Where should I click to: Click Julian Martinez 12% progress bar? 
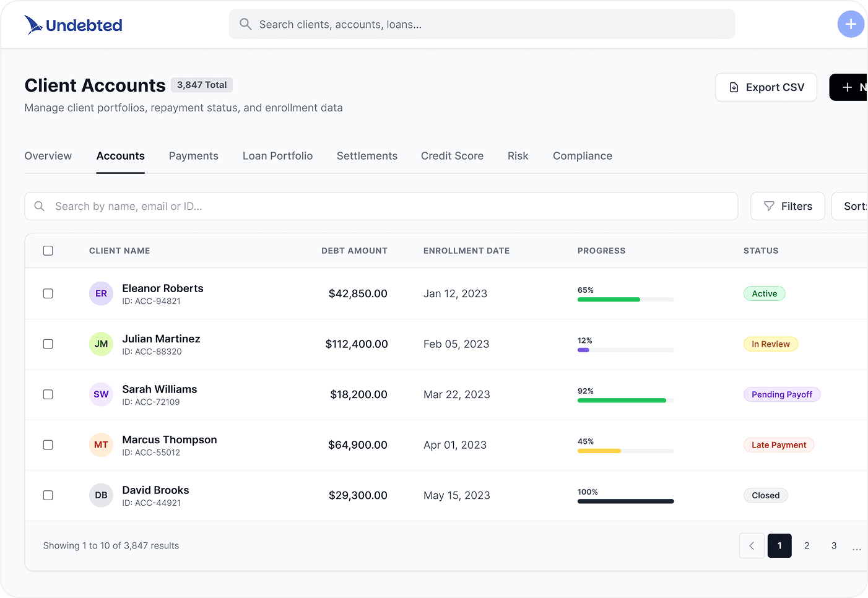625,350
